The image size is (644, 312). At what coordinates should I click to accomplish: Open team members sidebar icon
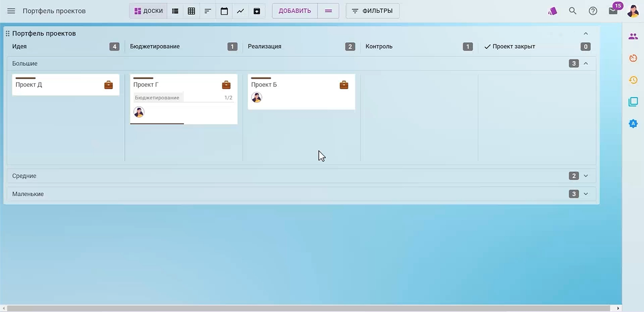click(x=633, y=37)
